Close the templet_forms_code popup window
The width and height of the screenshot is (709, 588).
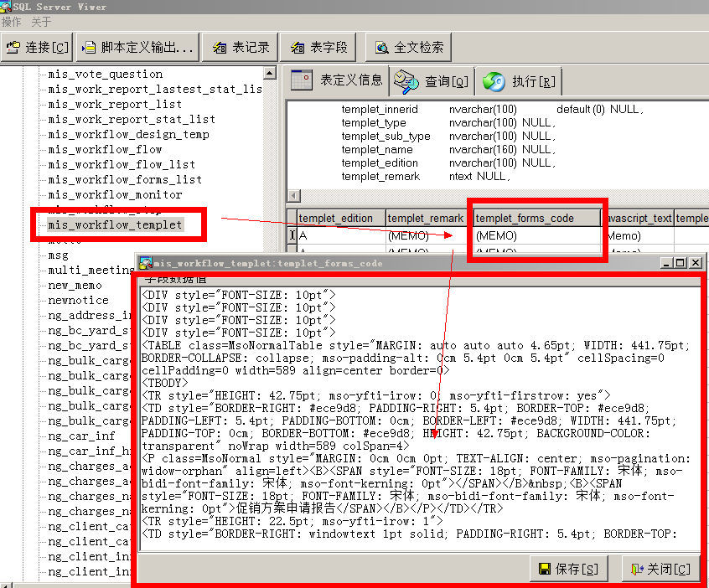pos(695,263)
